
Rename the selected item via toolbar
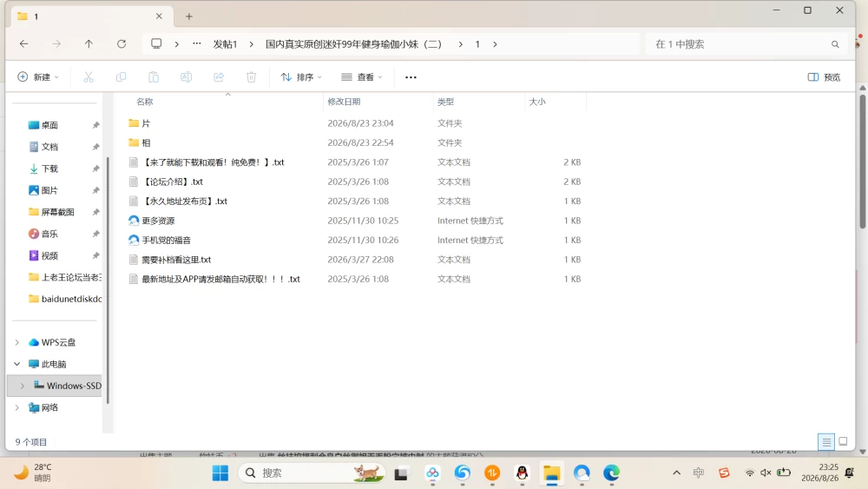[x=186, y=77]
